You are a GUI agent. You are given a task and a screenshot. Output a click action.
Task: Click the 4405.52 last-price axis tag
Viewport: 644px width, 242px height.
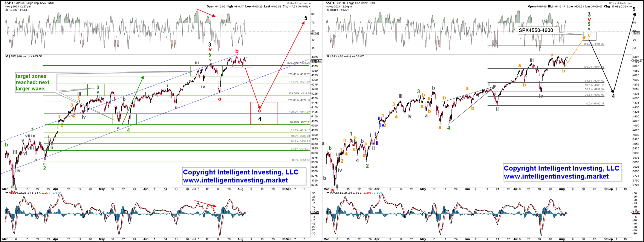[x=316, y=61]
